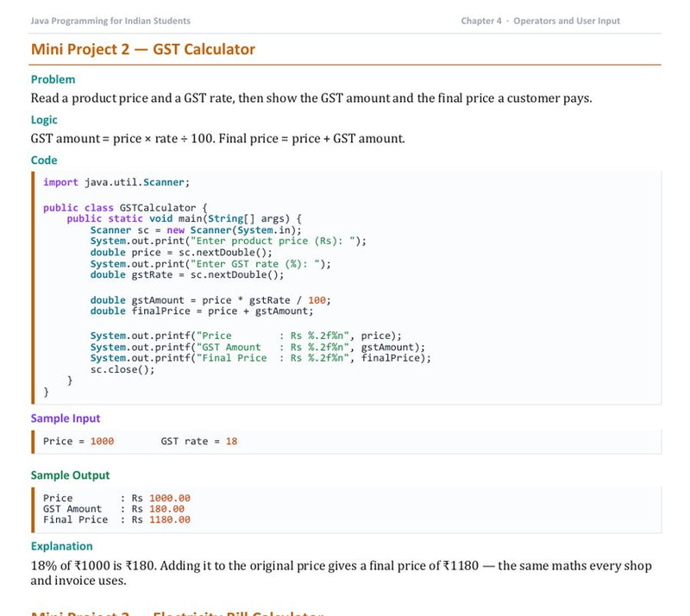Click the 'and invoice uses.' closing text line
This screenshot has height=616, width=690.
coord(78,581)
